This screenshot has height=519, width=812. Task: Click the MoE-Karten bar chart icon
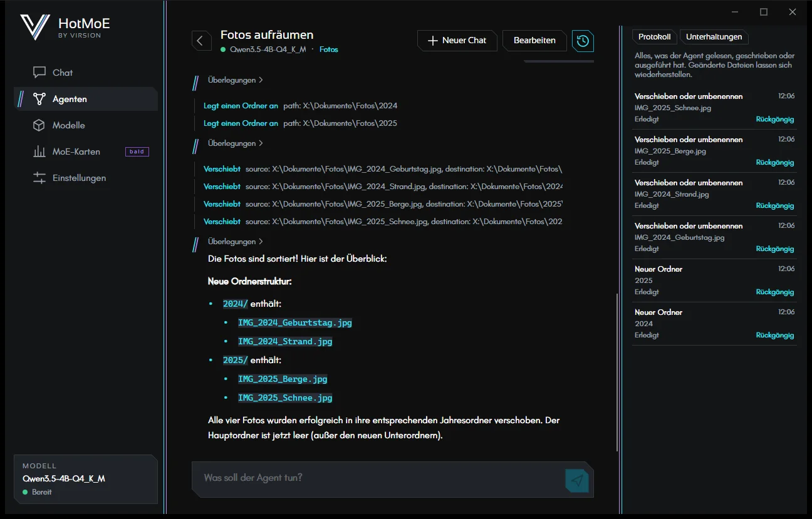[x=39, y=152]
